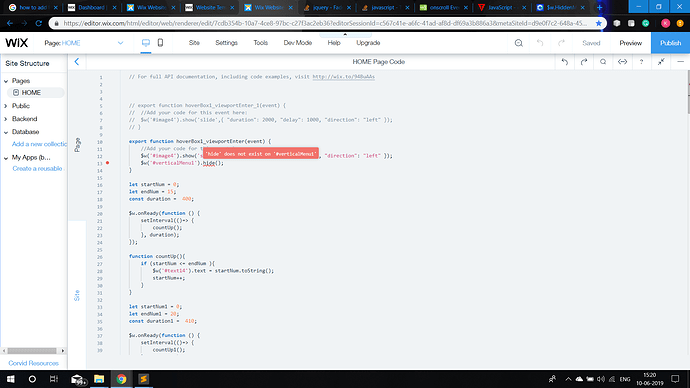Click the Wix logo
The width and height of the screenshot is (690, 388).
click(x=17, y=43)
